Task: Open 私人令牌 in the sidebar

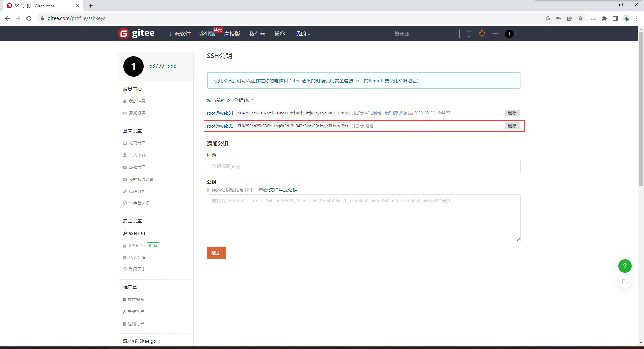Action: pos(137,258)
